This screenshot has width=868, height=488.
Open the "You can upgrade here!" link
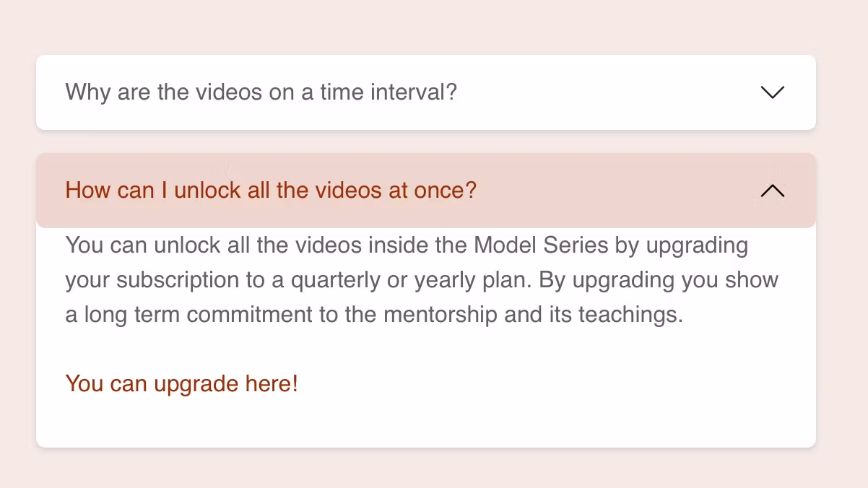[181, 383]
